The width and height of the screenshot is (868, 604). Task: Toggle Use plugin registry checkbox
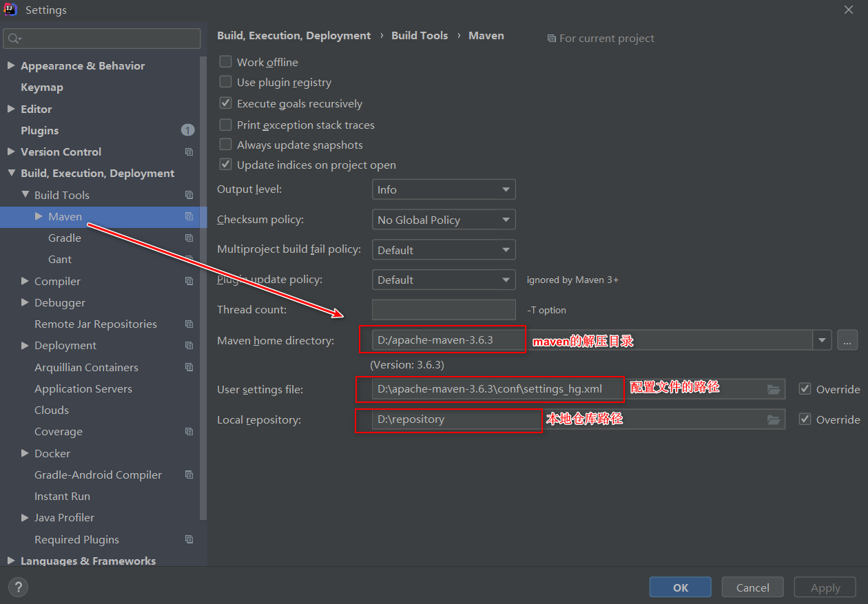[x=225, y=82]
